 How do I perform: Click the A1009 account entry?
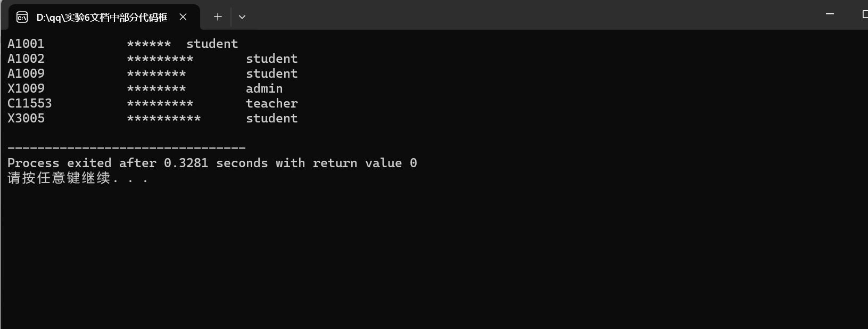point(26,74)
